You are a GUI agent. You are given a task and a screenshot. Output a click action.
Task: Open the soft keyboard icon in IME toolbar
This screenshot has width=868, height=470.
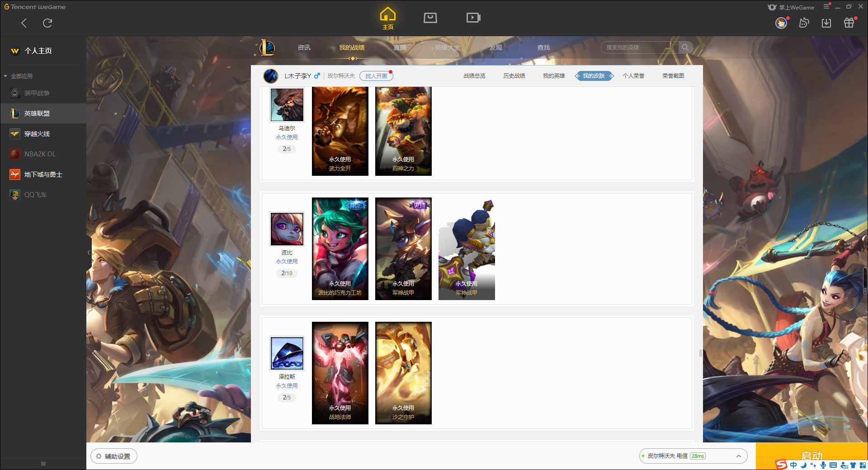833,465
